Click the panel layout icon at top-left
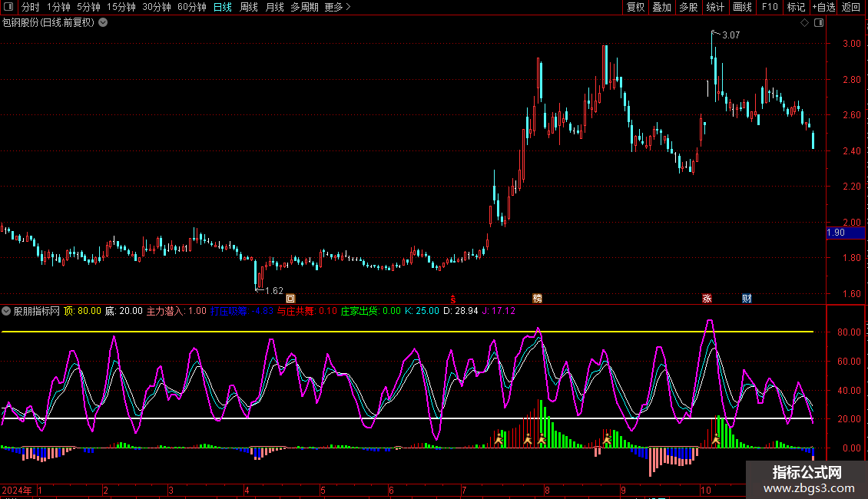Image resolution: width=868 pixels, height=499 pixels. 8,7
